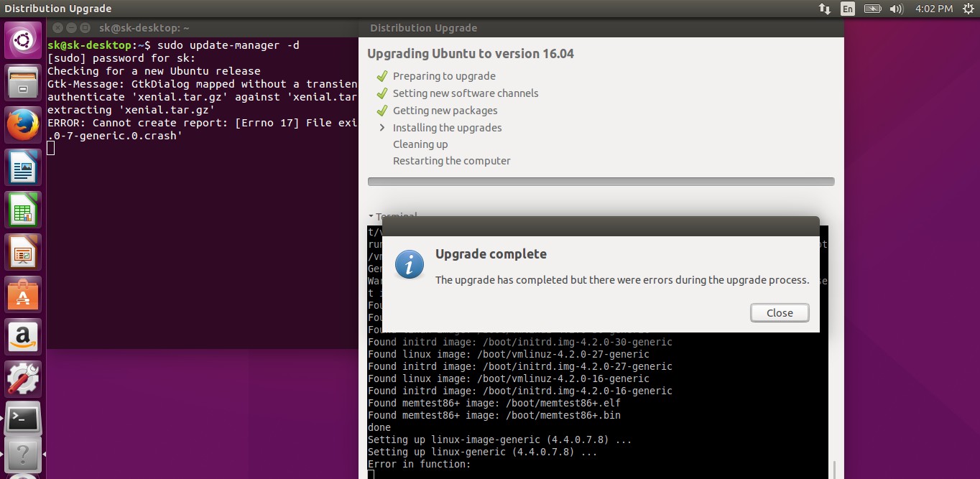Click the 4:02 PM clock in the panel
This screenshot has width=980, height=479.
pos(934,9)
